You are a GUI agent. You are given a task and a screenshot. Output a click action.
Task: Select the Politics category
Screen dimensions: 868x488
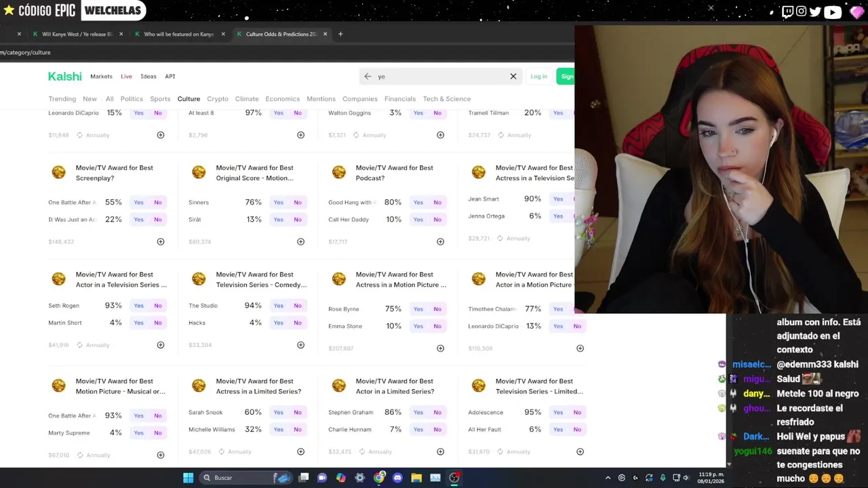(x=132, y=99)
